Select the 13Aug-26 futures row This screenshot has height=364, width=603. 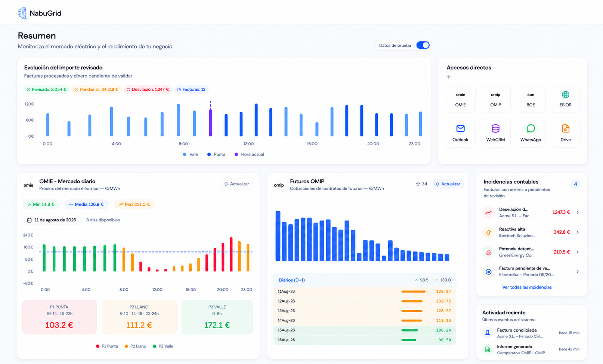[x=365, y=311]
